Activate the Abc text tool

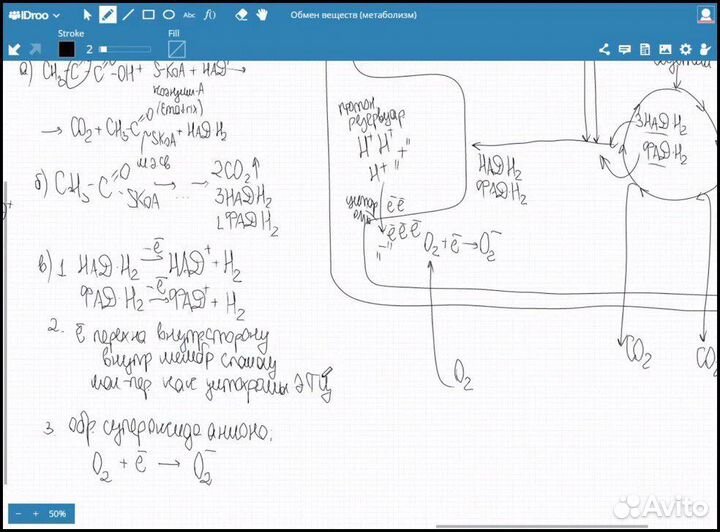(189, 15)
